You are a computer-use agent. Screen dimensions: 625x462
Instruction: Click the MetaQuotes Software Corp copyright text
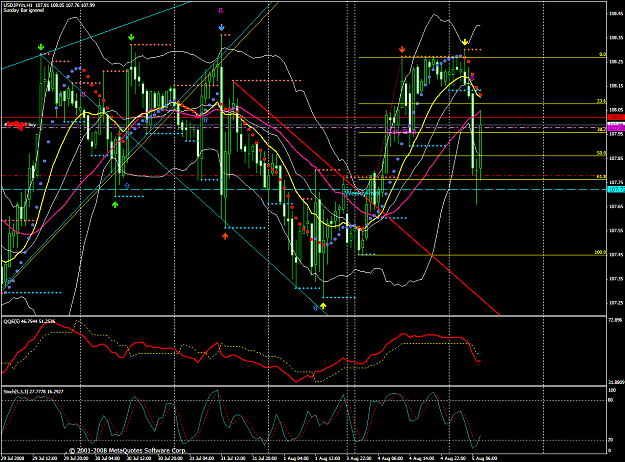pos(127,450)
